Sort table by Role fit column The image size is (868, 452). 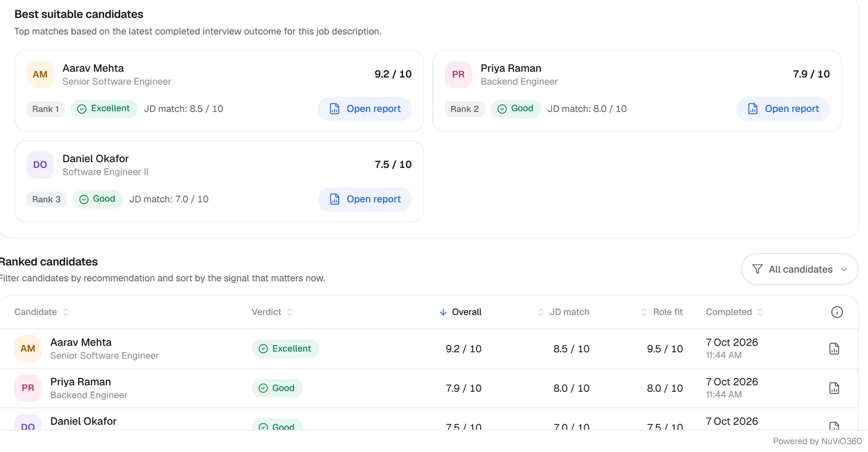pyautogui.click(x=661, y=312)
